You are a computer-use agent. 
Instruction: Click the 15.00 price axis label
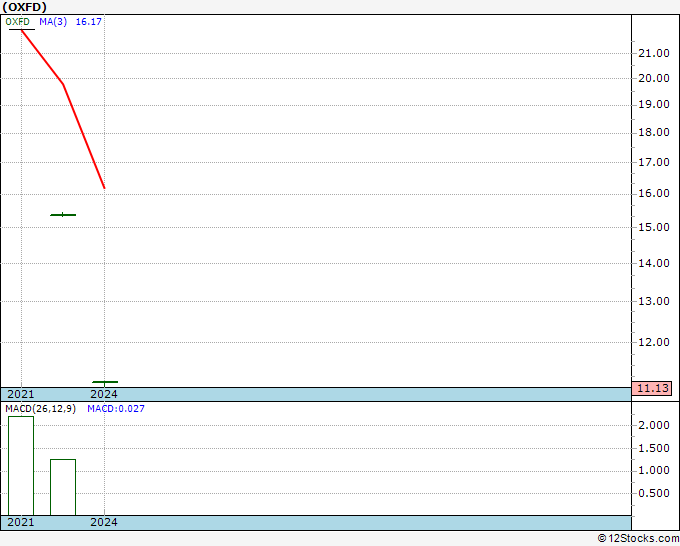pyautogui.click(x=654, y=227)
